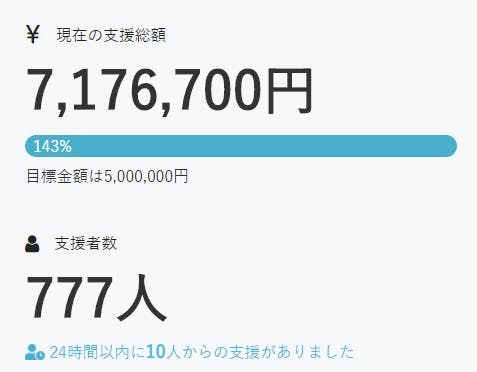Screen dimensions: 477x372
Task: Click the 143% percentage label
Action: click(x=52, y=146)
